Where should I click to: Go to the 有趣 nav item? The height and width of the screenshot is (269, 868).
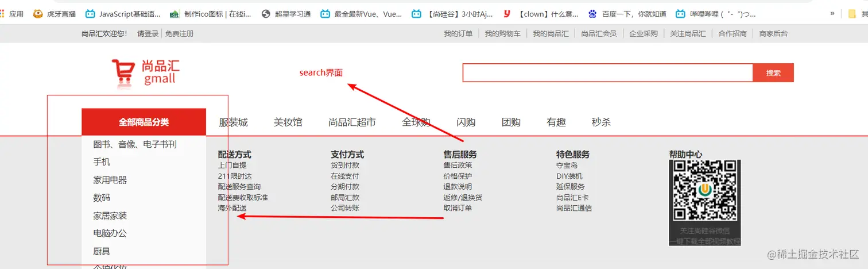coord(556,122)
